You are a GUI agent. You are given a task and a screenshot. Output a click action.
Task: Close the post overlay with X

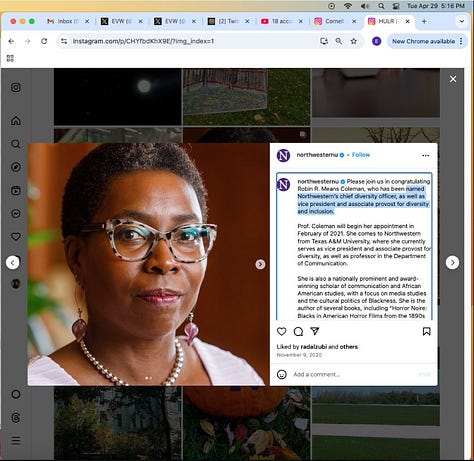coord(453,79)
